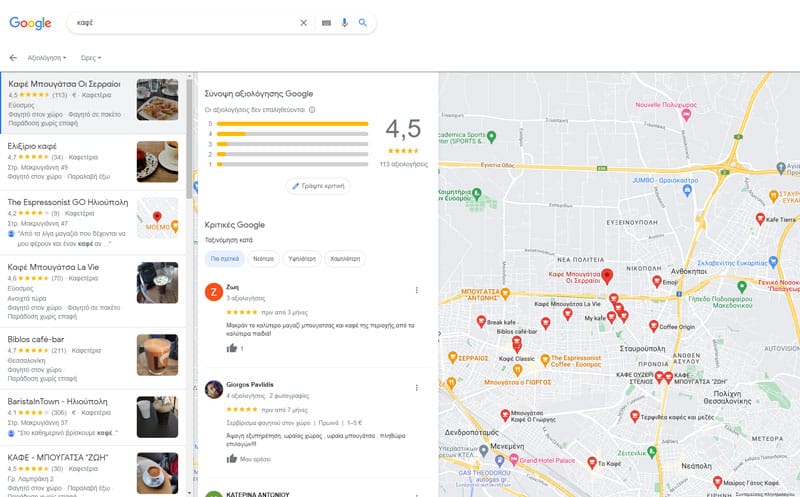This screenshot has width=800, height=497.
Task: Select the Υψηλότερη sort chip
Action: (302, 259)
